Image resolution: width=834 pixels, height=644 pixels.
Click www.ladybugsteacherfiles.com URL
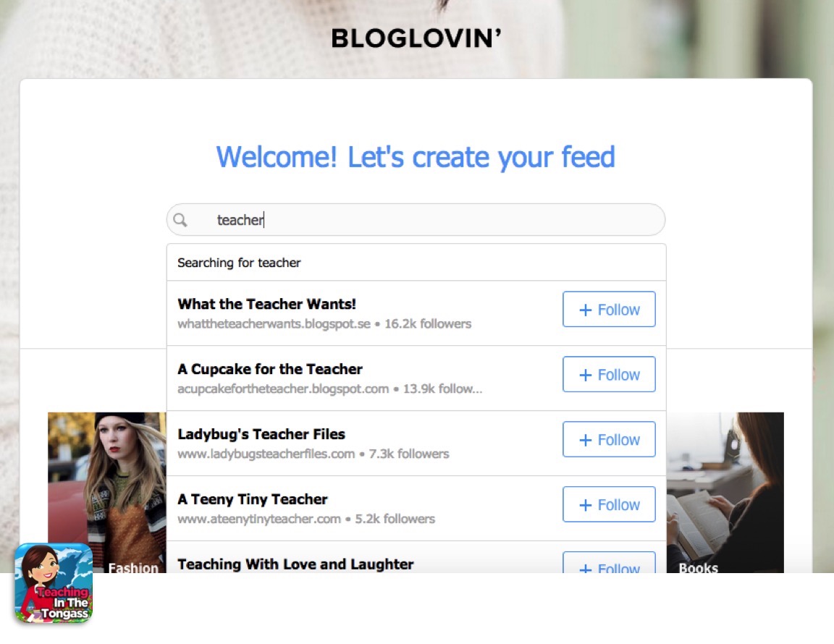pos(266,454)
